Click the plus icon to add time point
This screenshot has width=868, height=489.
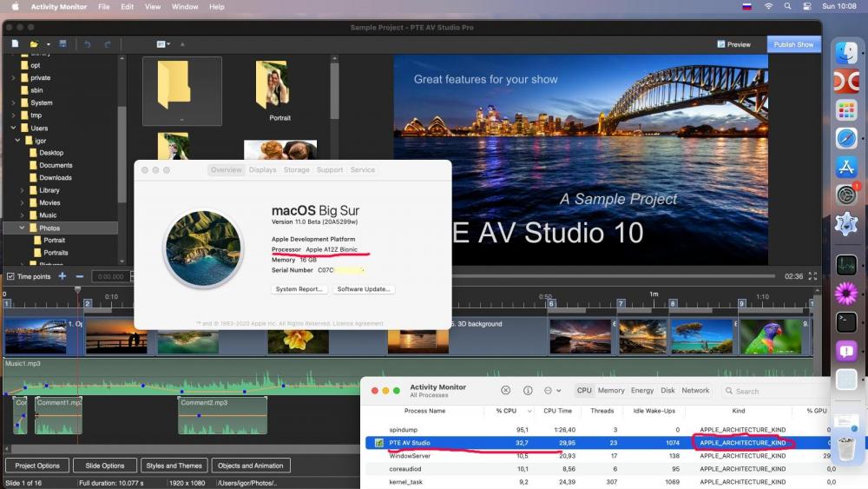62,276
